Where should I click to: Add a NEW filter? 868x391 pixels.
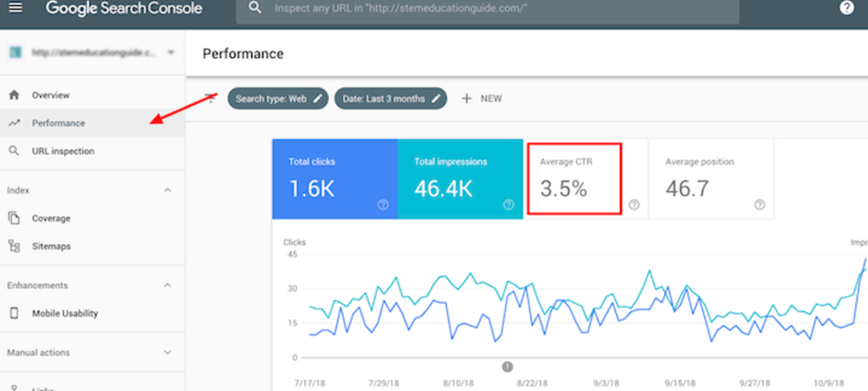482,99
